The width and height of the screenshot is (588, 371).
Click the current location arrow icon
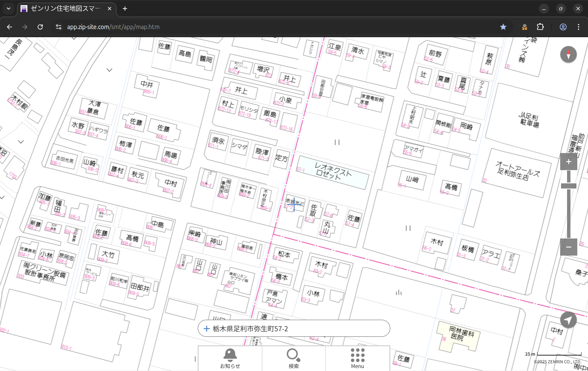tap(568, 320)
